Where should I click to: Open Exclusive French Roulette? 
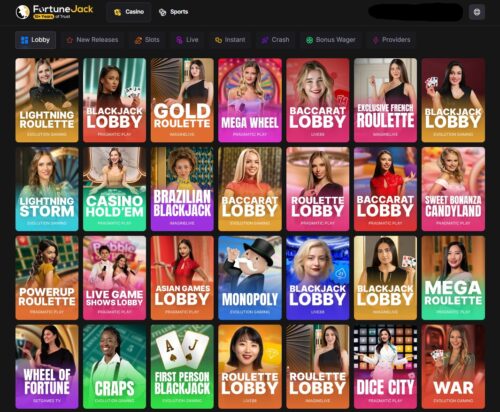pyautogui.click(x=385, y=100)
